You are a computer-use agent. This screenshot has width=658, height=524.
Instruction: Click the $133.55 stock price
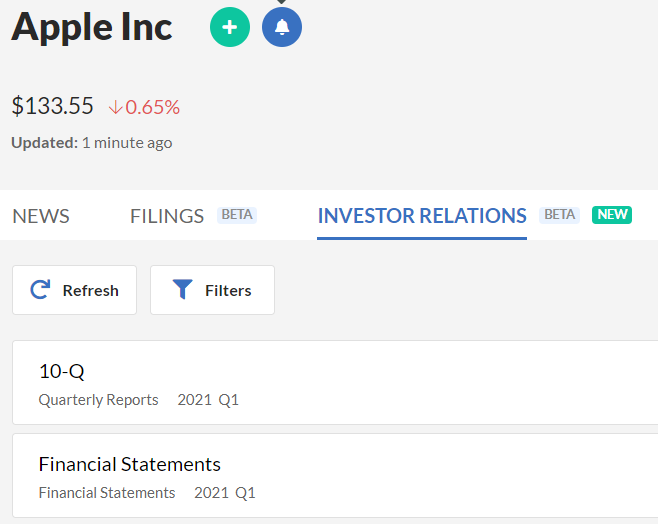tap(52, 106)
